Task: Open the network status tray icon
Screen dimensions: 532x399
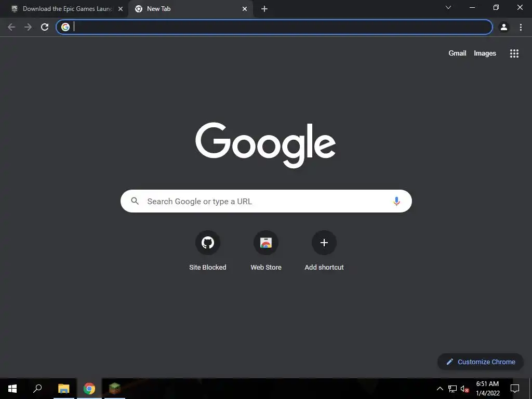Action: [453, 389]
